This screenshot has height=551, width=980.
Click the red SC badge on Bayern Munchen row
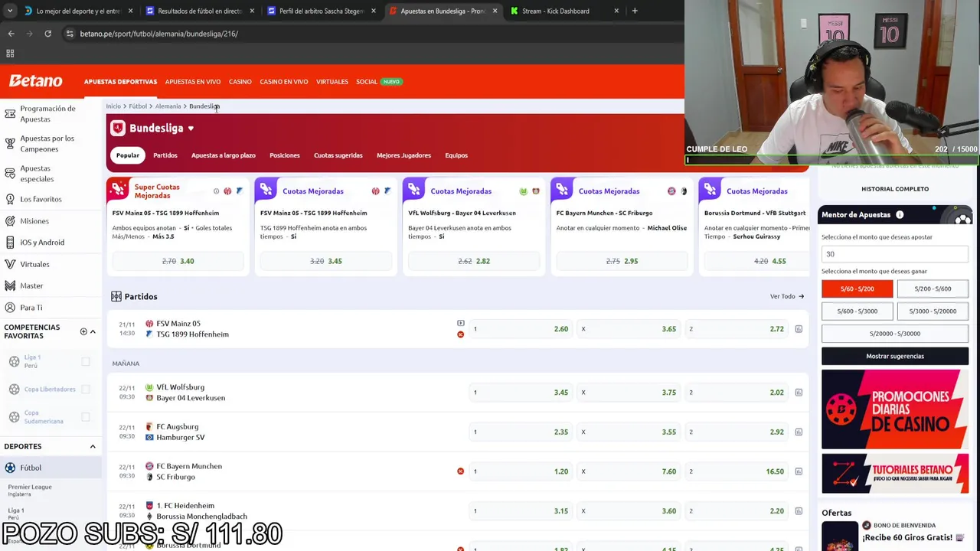coord(460,471)
